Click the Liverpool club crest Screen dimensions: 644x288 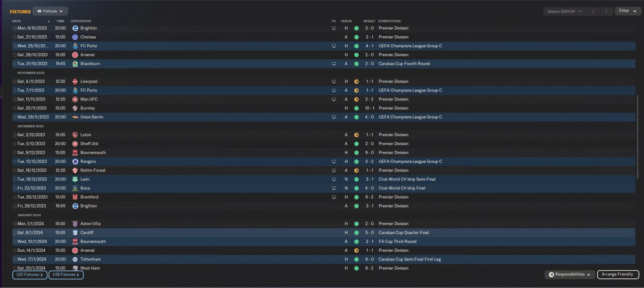(x=75, y=81)
